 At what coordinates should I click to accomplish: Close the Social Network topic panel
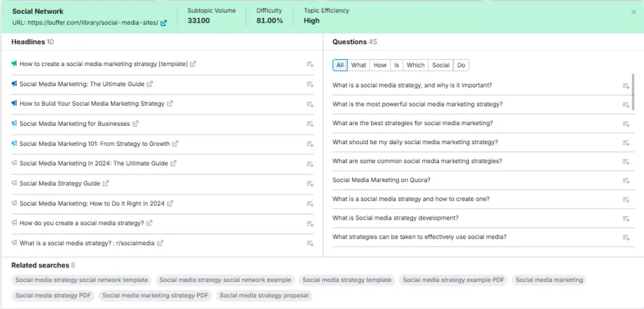pyautogui.click(x=633, y=12)
